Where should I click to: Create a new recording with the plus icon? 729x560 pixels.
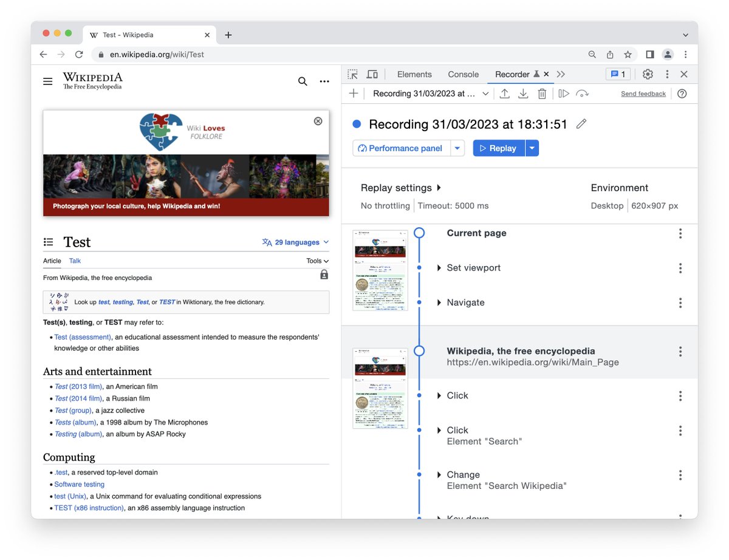pos(354,93)
